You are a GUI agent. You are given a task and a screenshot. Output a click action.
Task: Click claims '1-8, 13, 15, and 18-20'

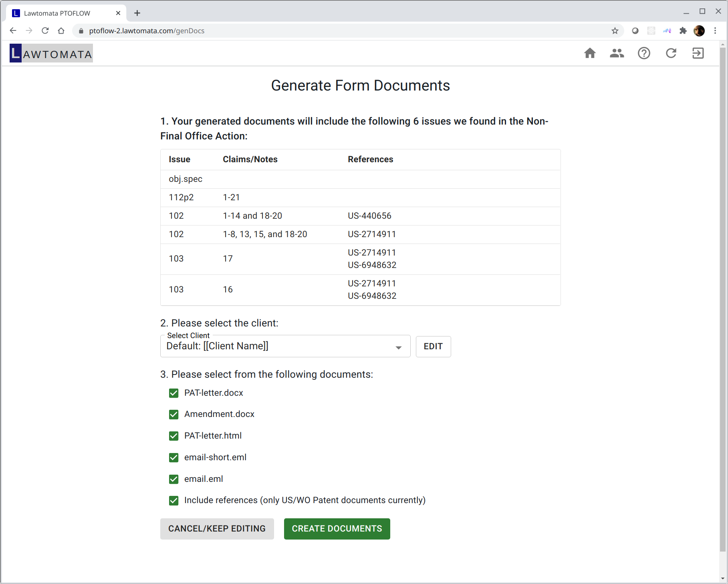tap(265, 234)
